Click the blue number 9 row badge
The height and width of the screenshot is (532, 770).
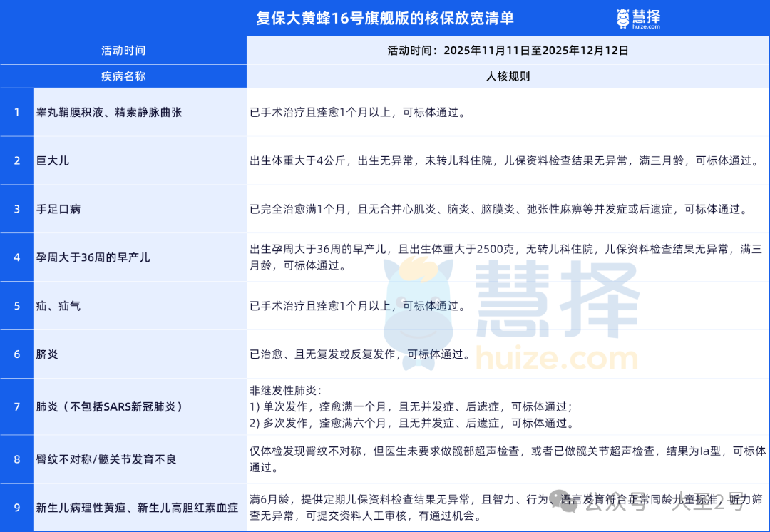tap(16, 508)
